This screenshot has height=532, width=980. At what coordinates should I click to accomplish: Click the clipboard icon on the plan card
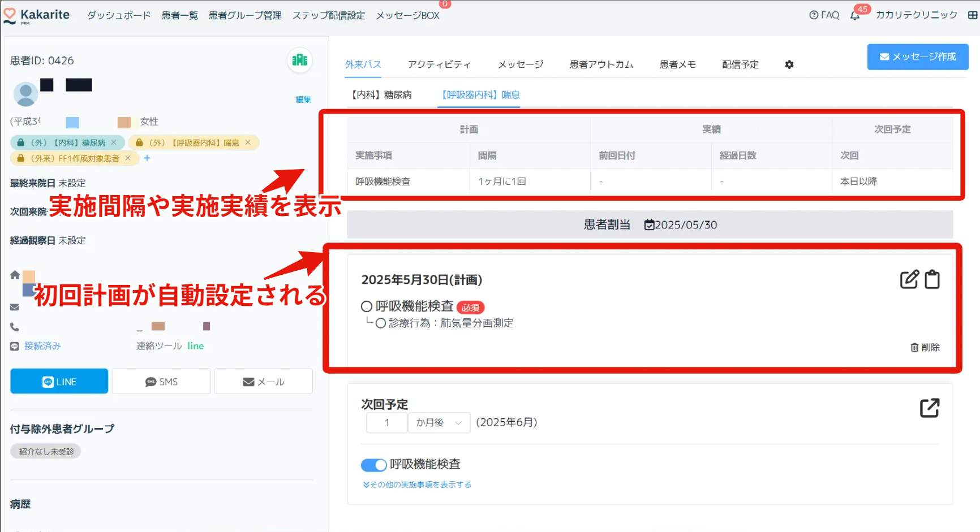pos(932,279)
